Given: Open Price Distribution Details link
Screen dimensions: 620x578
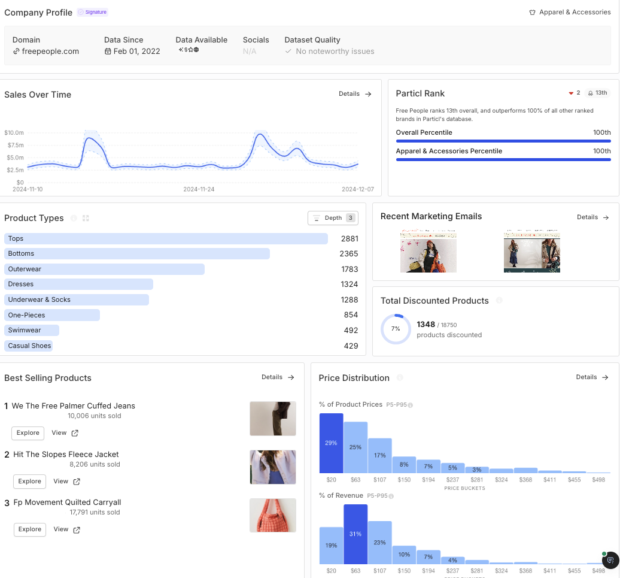Looking at the screenshot, I should (x=592, y=377).
